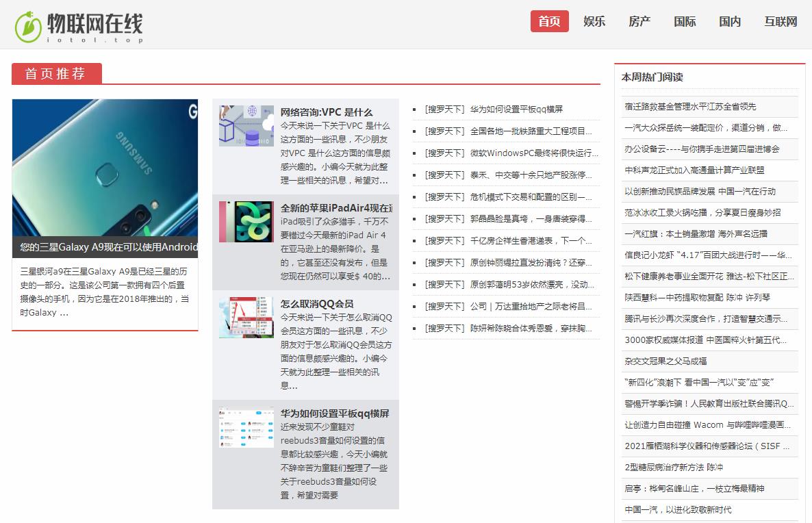Click the 本周热门阅读 sidebar heading
The width and height of the screenshot is (812, 523).
[x=652, y=77]
